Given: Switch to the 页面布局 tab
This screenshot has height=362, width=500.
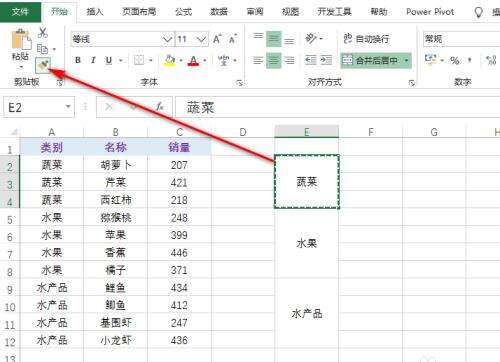Looking at the screenshot, I should pyautogui.click(x=139, y=12).
